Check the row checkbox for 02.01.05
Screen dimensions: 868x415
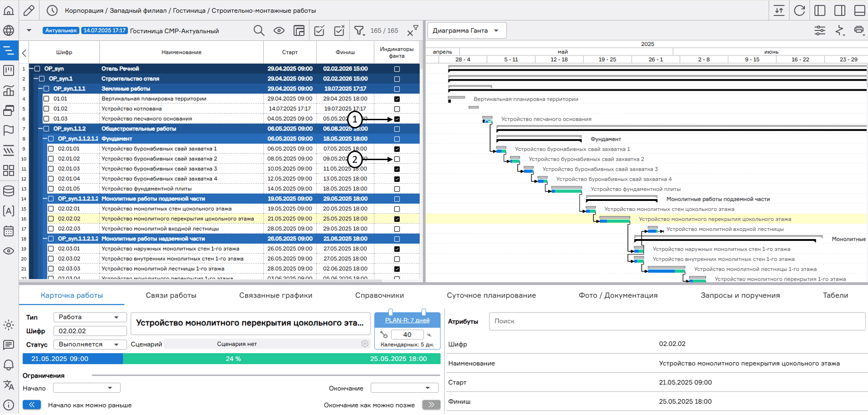pyautogui.click(x=51, y=189)
